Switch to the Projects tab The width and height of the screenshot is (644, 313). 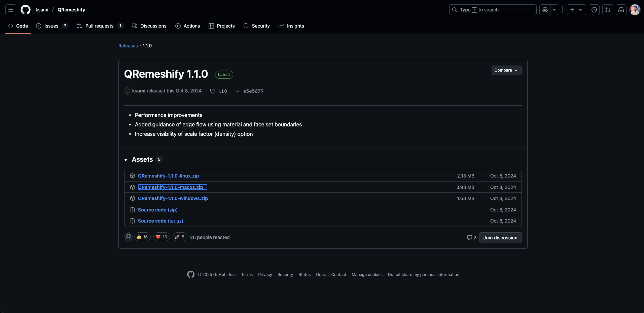click(222, 26)
